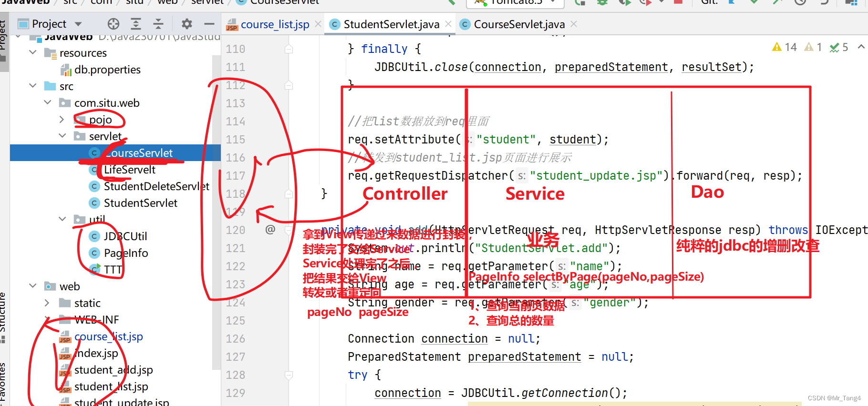Open the Project view dropdown
Viewport: 868px width, 406px height.
coord(78,24)
